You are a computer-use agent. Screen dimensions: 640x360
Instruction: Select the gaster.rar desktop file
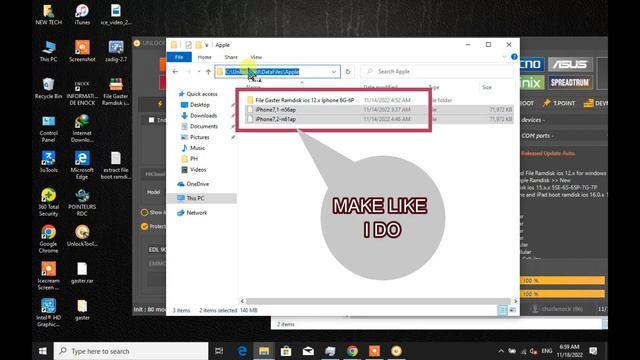pos(82,272)
